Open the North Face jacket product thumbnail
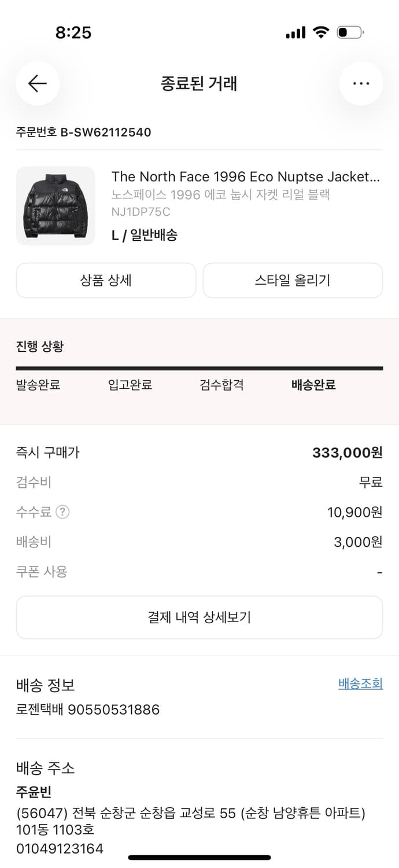 pyautogui.click(x=55, y=205)
